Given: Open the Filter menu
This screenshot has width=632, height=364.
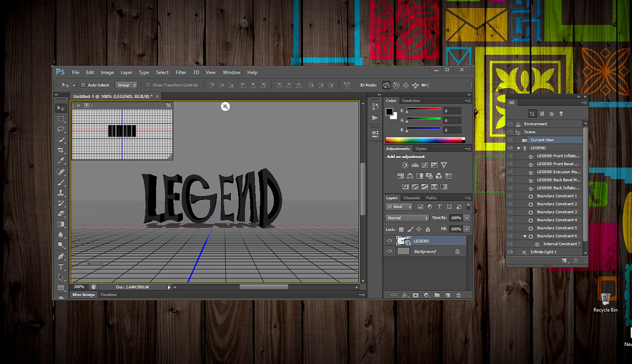Looking at the screenshot, I should pyautogui.click(x=180, y=72).
